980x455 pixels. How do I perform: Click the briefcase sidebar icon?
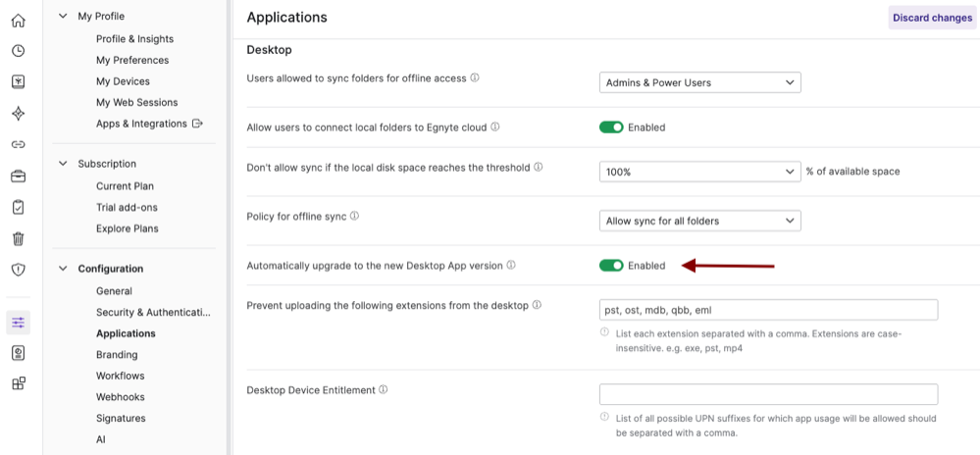pos(18,177)
